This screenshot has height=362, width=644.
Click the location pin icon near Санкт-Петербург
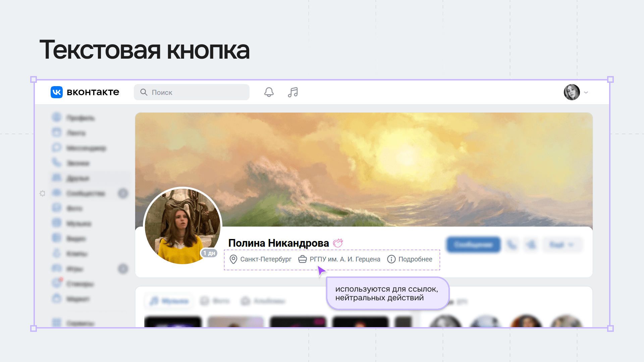(233, 259)
